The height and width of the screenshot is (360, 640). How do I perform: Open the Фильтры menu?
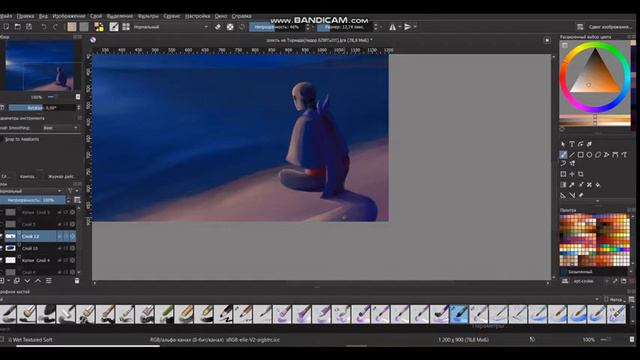[x=148, y=16]
